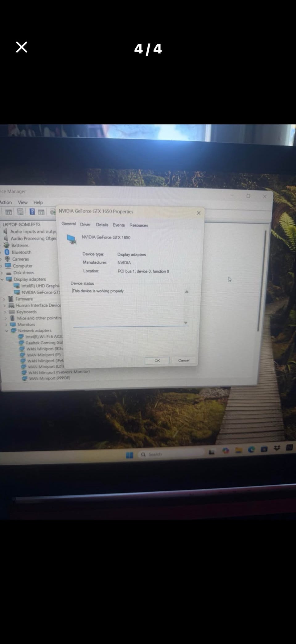Select Intel(R) UHD Graphics device

pyautogui.click(x=40, y=286)
